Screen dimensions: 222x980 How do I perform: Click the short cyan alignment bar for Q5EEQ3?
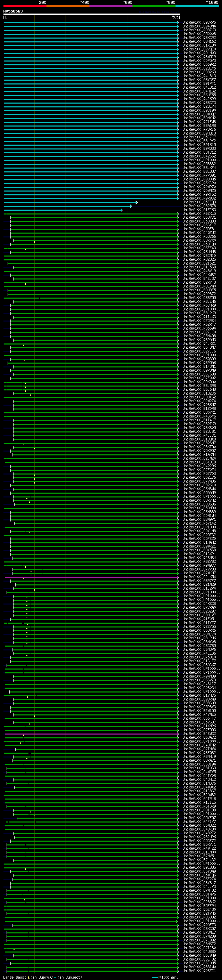pos(70,202)
